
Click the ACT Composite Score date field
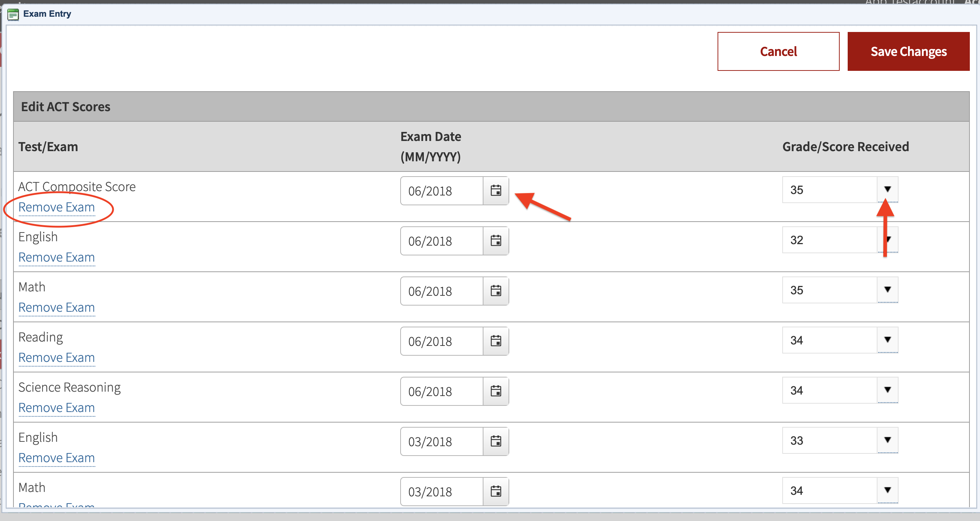coord(441,191)
